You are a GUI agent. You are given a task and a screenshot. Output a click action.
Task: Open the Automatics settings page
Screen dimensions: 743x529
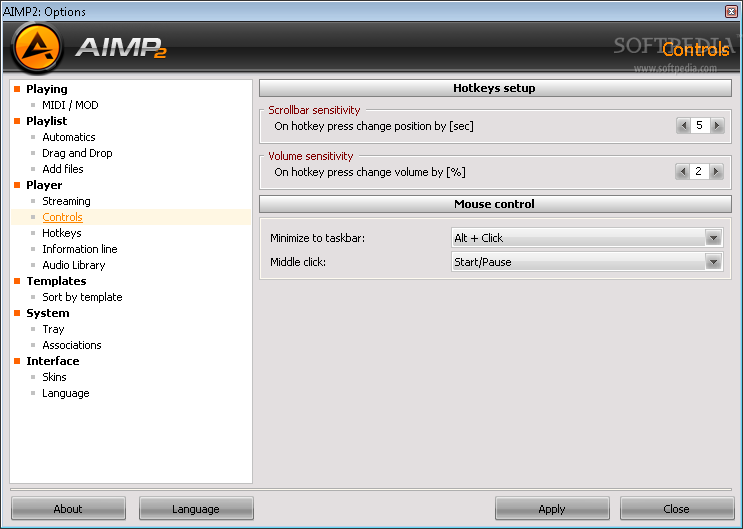pos(69,137)
